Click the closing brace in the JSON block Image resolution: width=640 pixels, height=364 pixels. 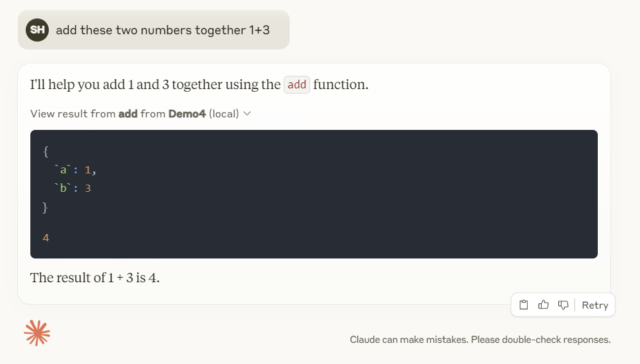(45, 208)
